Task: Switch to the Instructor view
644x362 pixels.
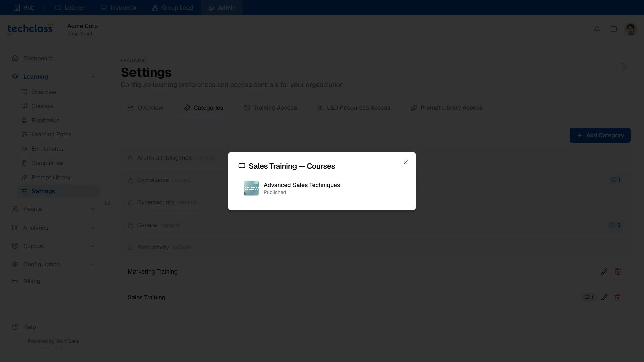Action: tap(119, 7)
